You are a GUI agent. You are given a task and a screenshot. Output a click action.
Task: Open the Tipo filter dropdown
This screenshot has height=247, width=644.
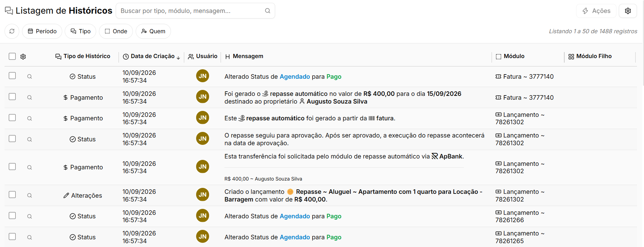80,31
